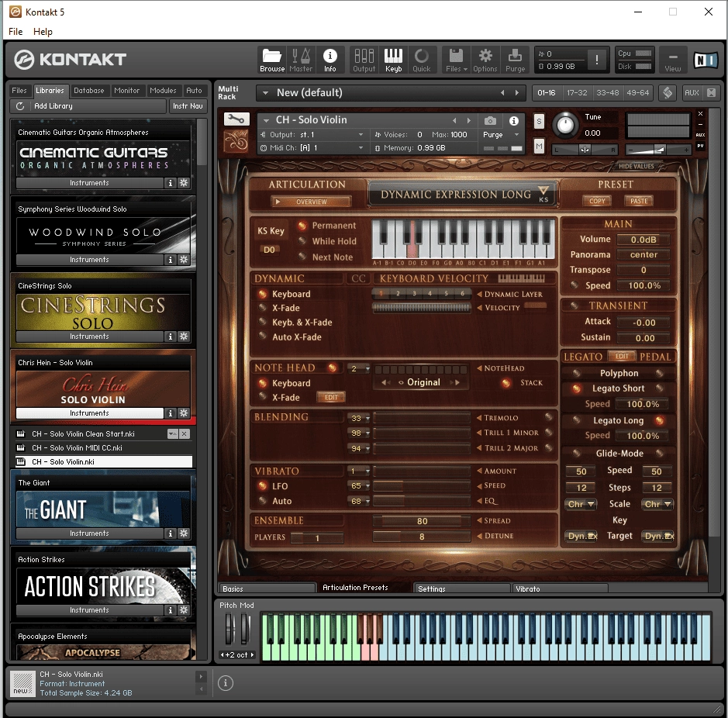Click the Detune slider showing 8
728x718 pixels.
click(422, 537)
